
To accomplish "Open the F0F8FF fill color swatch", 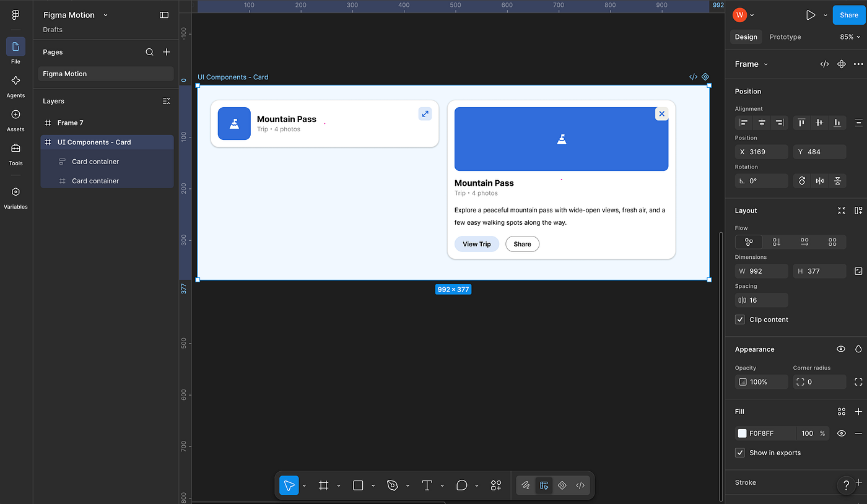I will click(742, 433).
